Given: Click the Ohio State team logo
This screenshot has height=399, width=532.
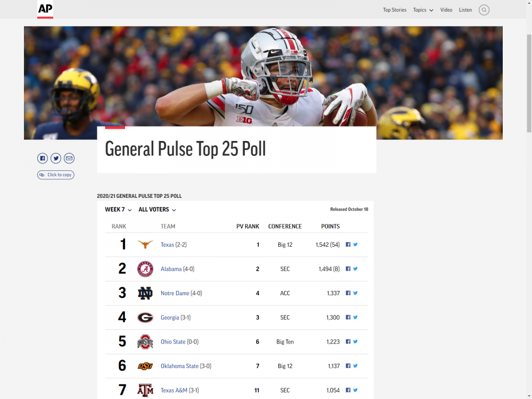Looking at the screenshot, I should click(145, 342).
